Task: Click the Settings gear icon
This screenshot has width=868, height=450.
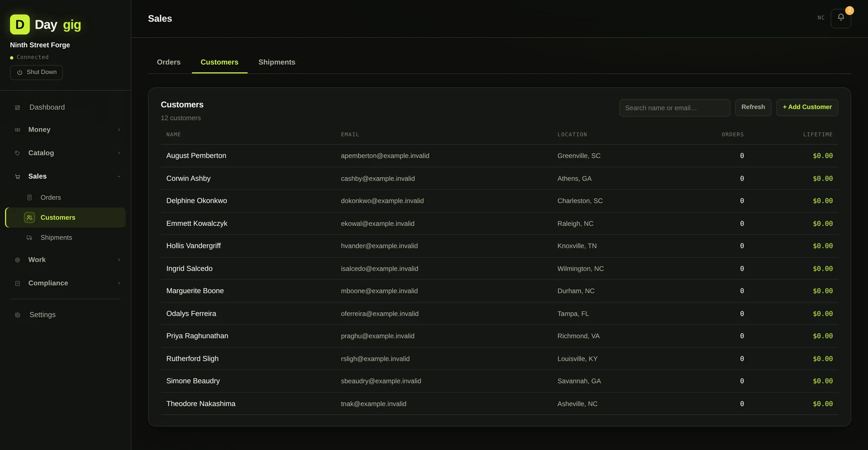Action: [18, 315]
